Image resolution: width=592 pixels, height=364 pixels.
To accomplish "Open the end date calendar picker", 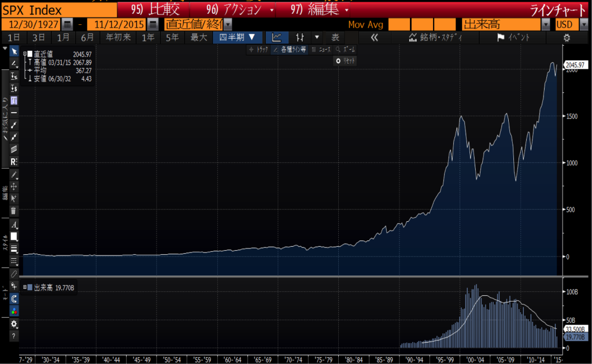I will (x=153, y=24).
